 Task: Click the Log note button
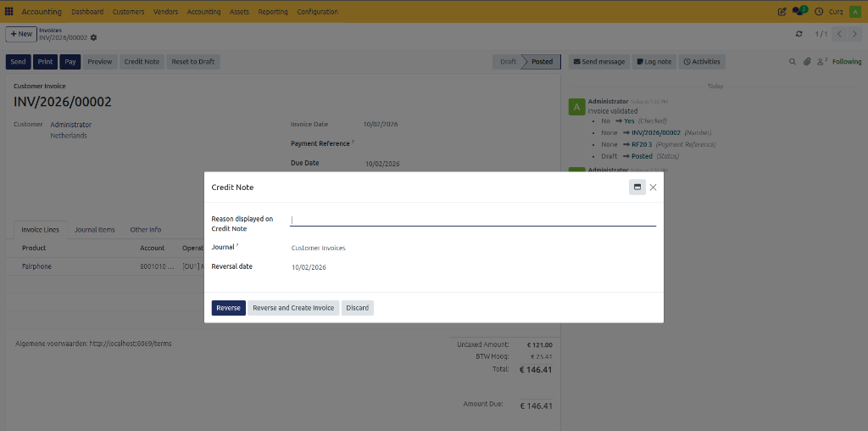654,61
